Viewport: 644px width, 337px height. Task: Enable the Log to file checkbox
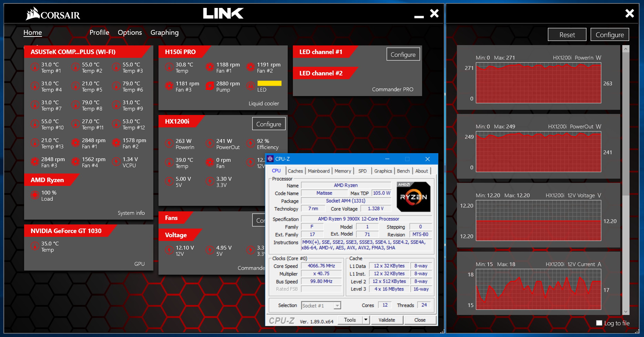point(599,323)
